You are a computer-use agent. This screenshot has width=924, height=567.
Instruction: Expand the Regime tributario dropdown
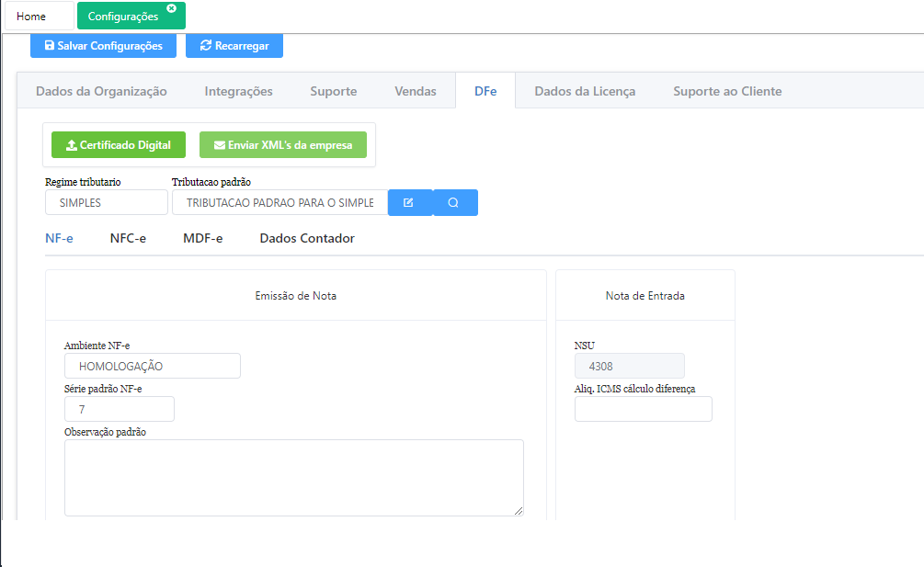click(106, 202)
